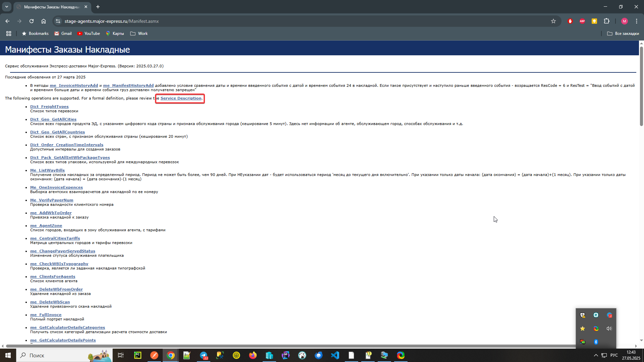
Task: Open the me_AddWbToOrder operation
Action: 51,213
